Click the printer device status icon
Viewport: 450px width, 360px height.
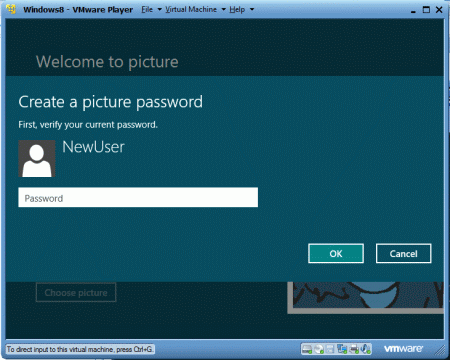[354, 349]
